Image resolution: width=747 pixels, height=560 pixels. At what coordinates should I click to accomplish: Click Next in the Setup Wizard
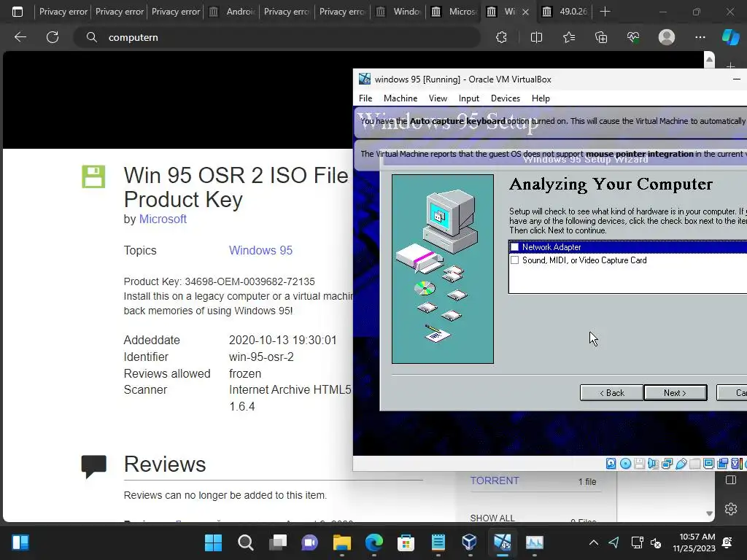[x=675, y=393]
